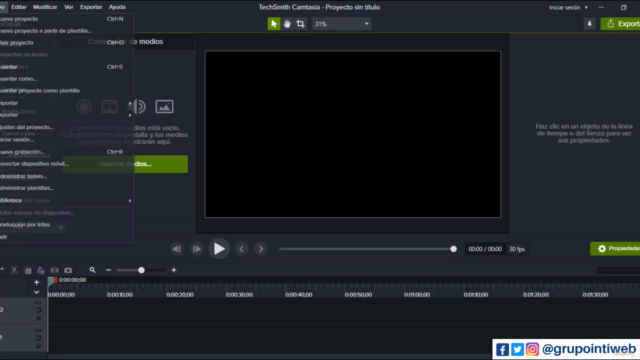Image resolution: width=640 pixels, height=360 pixels.
Task: Open the Ayuda menu
Action: [117, 7]
